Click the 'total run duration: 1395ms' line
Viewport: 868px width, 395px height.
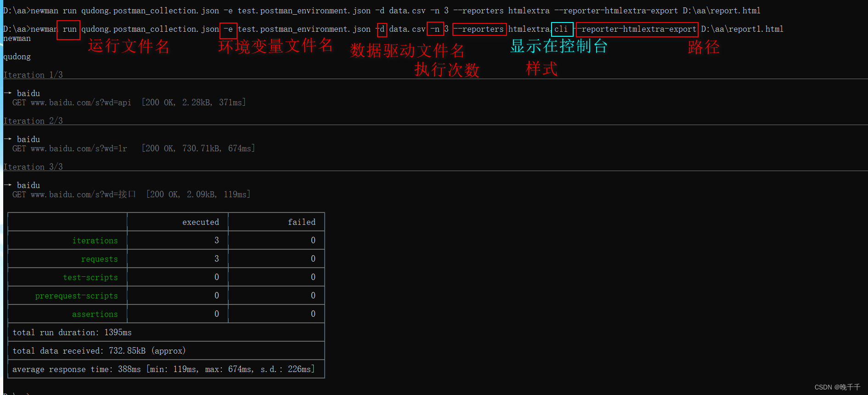(72, 332)
